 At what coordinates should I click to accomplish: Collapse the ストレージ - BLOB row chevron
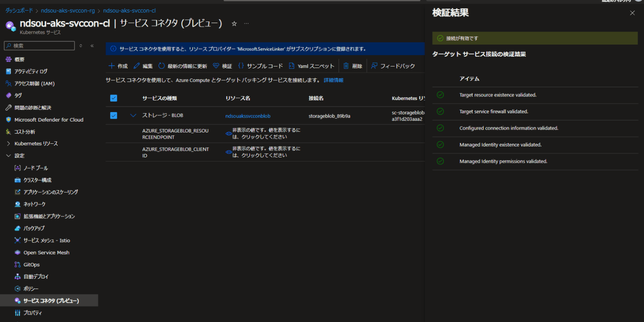point(133,115)
